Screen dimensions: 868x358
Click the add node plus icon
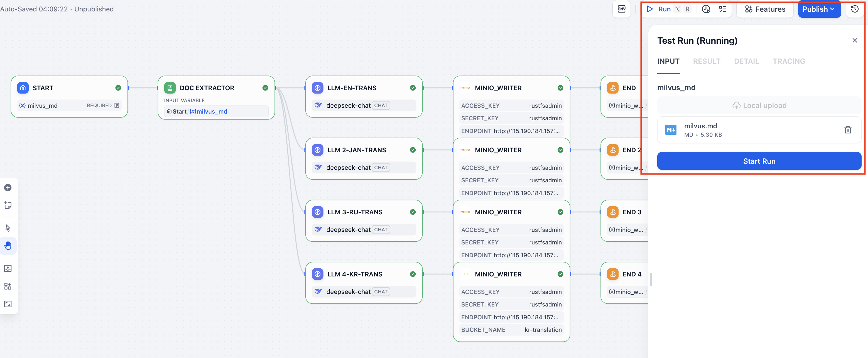[8, 188]
